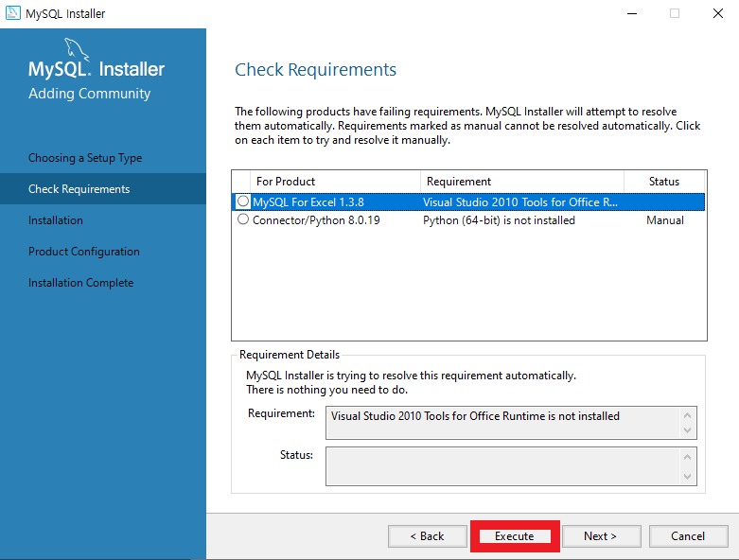The width and height of the screenshot is (739, 560).
Task: Click the Requirement field scroll down arrow
Action: 687,430
